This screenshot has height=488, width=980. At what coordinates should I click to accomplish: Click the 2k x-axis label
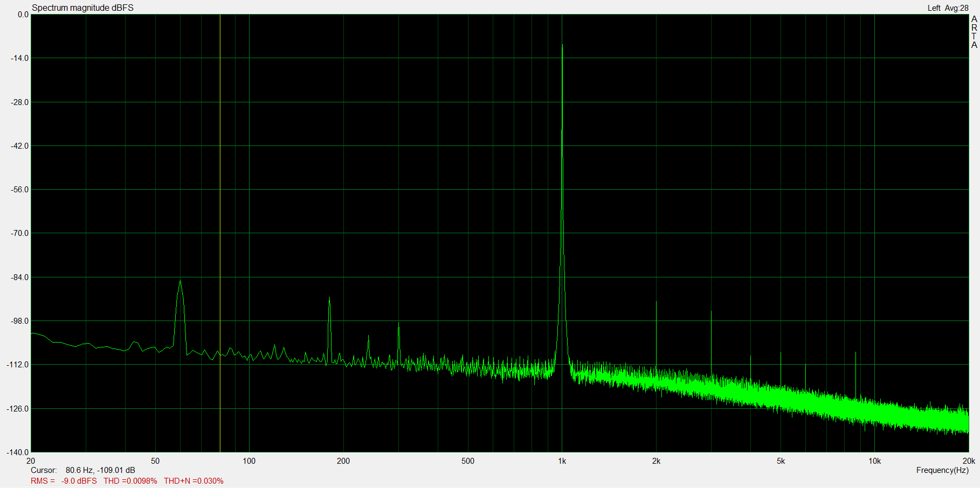(656, 461)
